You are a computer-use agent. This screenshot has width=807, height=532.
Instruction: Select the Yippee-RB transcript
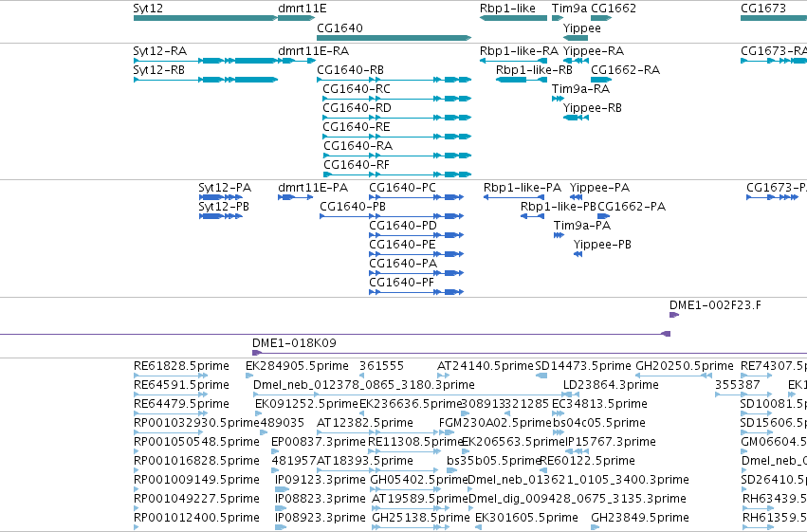click(x=576, y=118)
